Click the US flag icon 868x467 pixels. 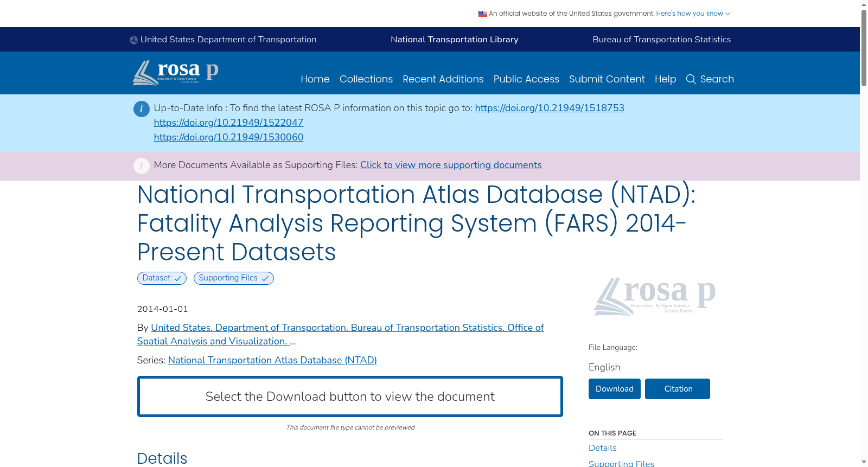pos(482,14)
